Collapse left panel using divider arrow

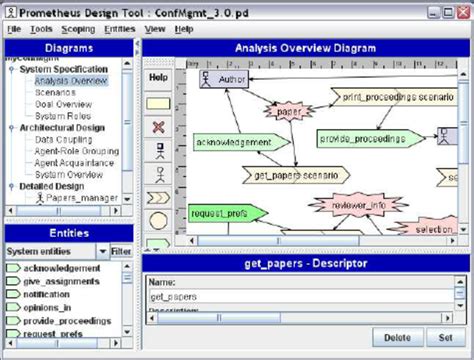(137, 43)
